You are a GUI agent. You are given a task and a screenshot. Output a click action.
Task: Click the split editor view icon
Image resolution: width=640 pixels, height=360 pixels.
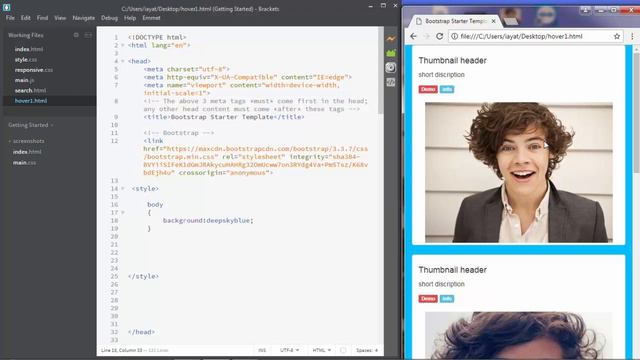pos(88,35)
